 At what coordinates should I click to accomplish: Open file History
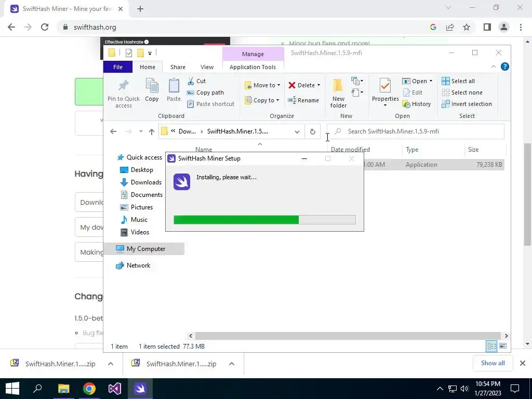coord(417,104)
